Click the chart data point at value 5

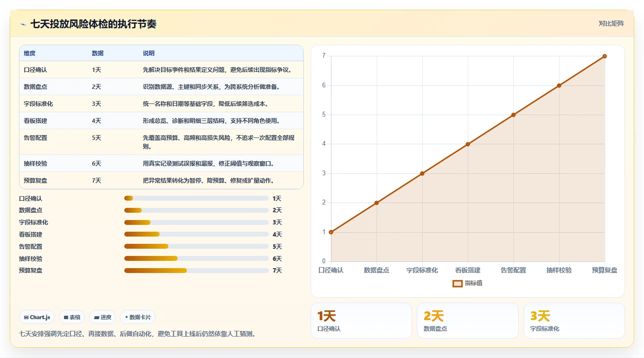pos(513,115)
